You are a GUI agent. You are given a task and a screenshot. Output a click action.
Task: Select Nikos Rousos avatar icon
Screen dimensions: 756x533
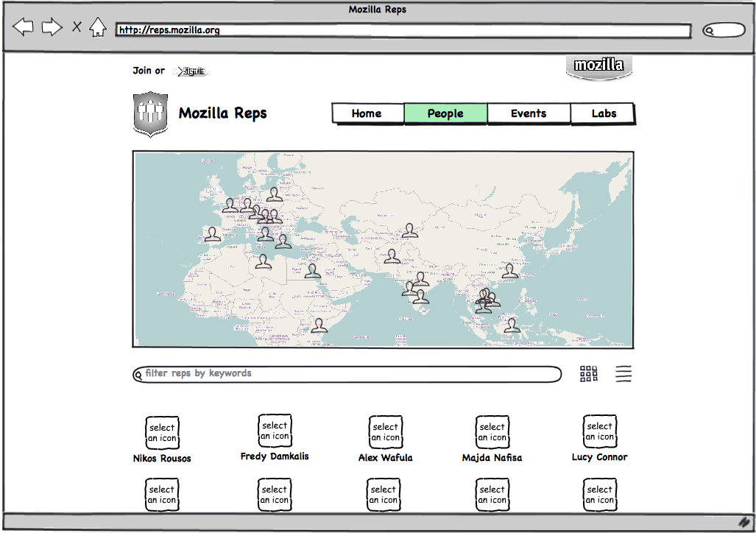(162, 433)
